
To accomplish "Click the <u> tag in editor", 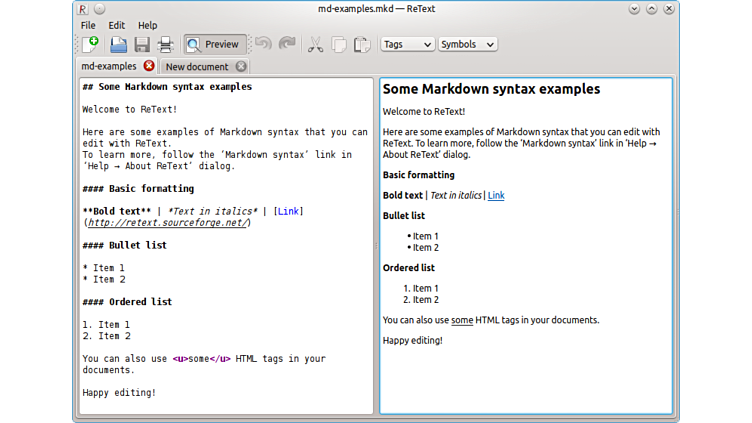I will click(x=180, y=358).
